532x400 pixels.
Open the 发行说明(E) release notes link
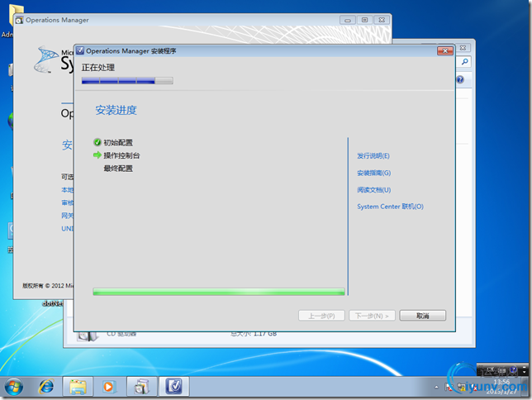[373, 156]
